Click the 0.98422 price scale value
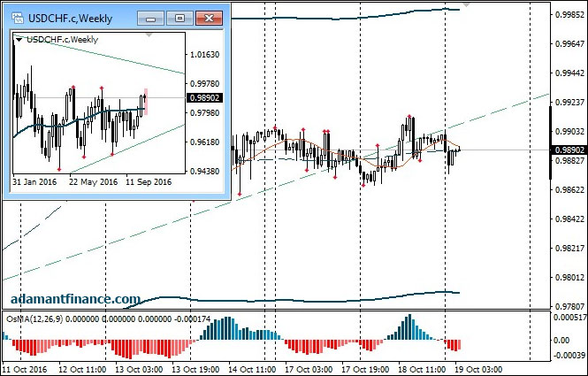The height and width of the screenshot is (376, 588). point(569,219)
